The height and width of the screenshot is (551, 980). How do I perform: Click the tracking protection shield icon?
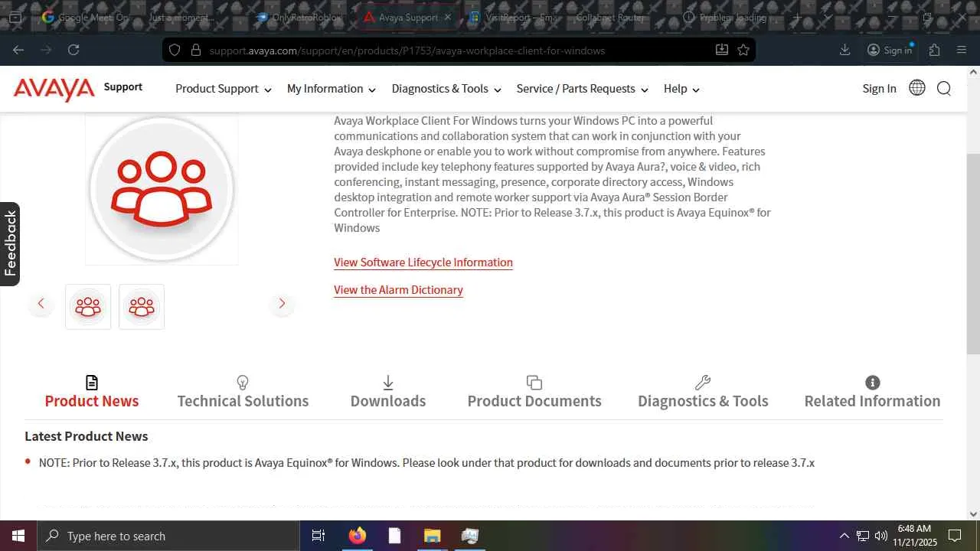point(175,50)
